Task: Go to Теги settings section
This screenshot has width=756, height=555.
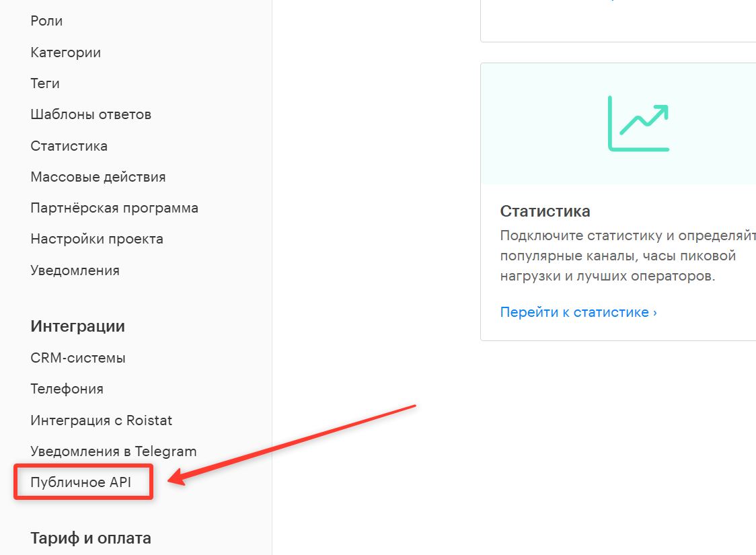Action: [x=45, y=83]
